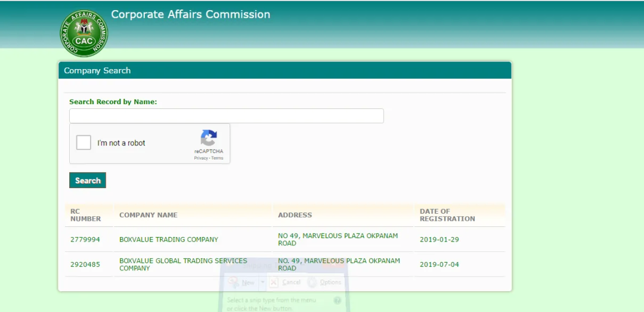644x312 pixels.
Task: Open the reCAPTCHA Privacy link
Action: tap(201, 158)
